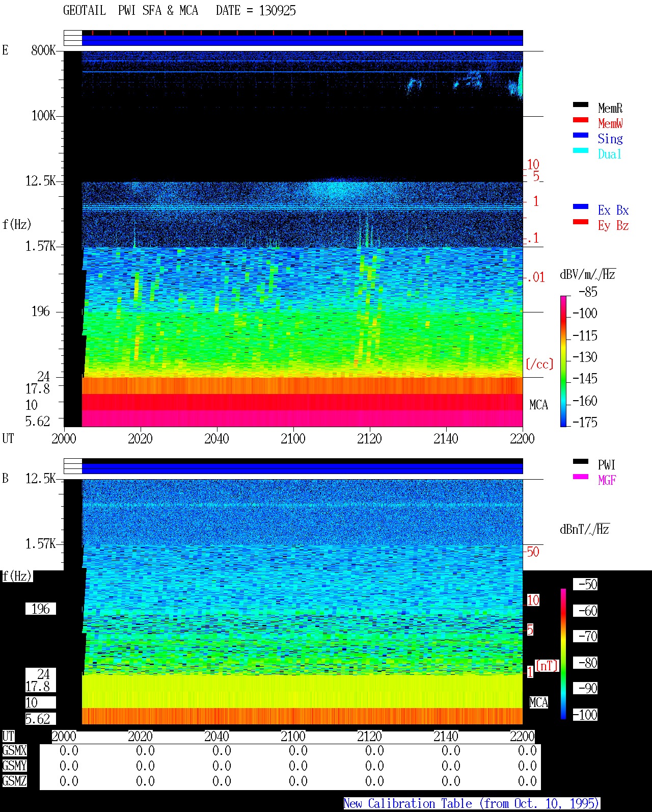
Task: Click the blue mode bar above the E spectrogram
Action: (x=303, y=40)
